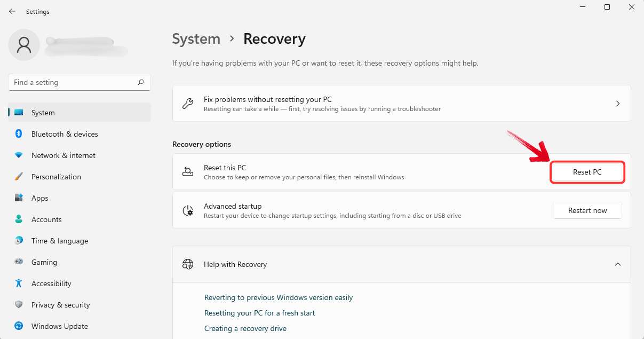Click the Time & language clock icon
The width and height of the screenshot is (644, 339).
click(20, 241)
